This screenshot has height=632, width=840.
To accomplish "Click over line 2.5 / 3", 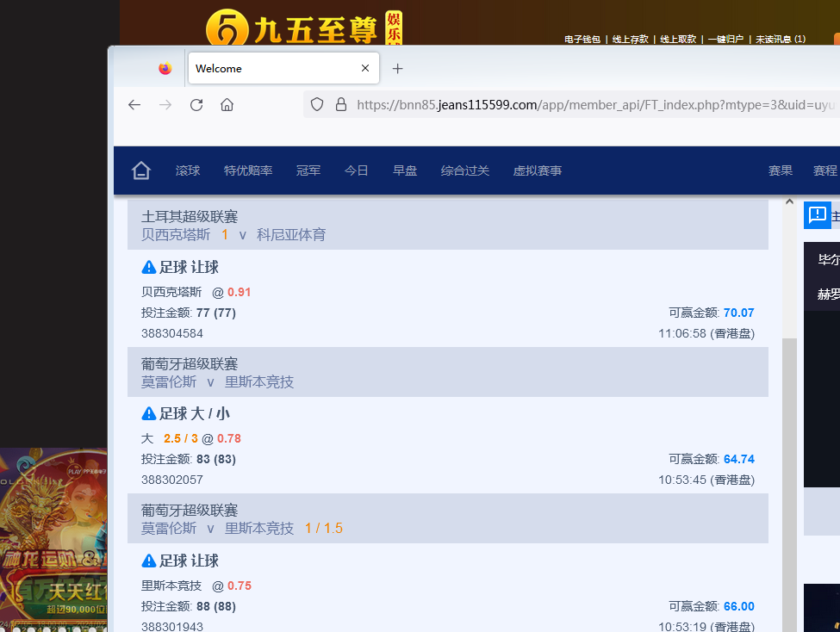I will [181, 438].
